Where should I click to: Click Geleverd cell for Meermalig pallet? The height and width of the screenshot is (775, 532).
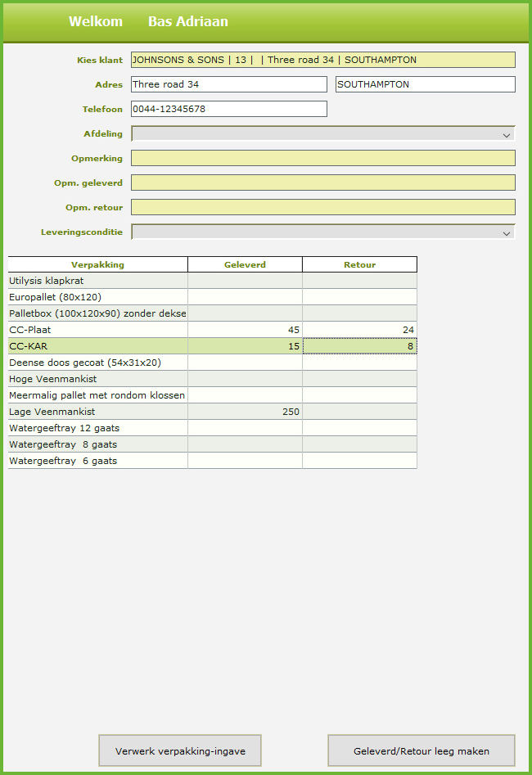246,395
